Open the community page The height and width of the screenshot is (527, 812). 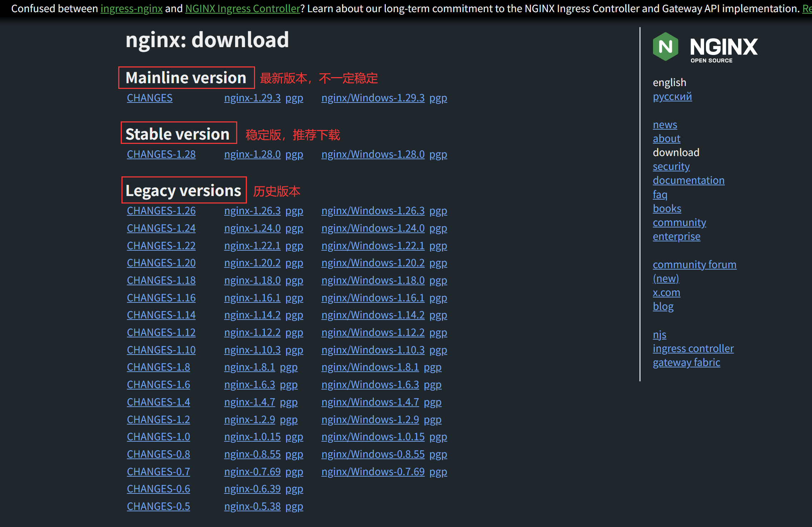tap(679, 222)
